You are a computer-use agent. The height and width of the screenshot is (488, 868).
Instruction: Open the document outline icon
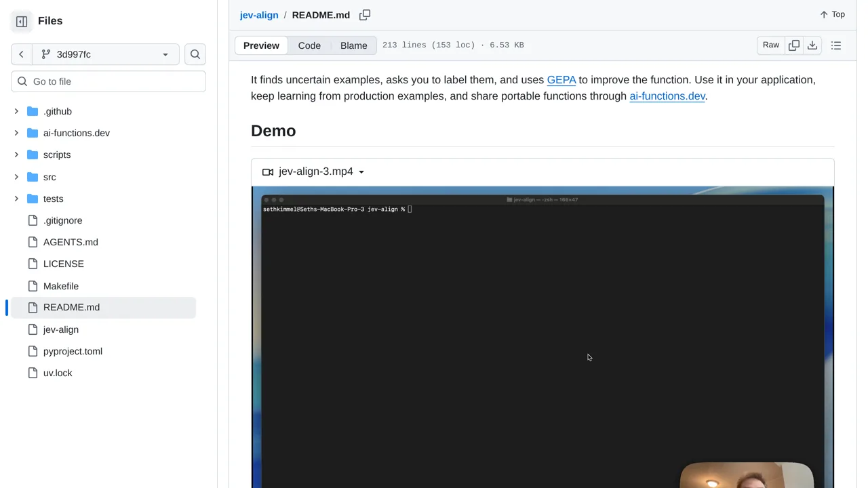click(x=836, y=45)
